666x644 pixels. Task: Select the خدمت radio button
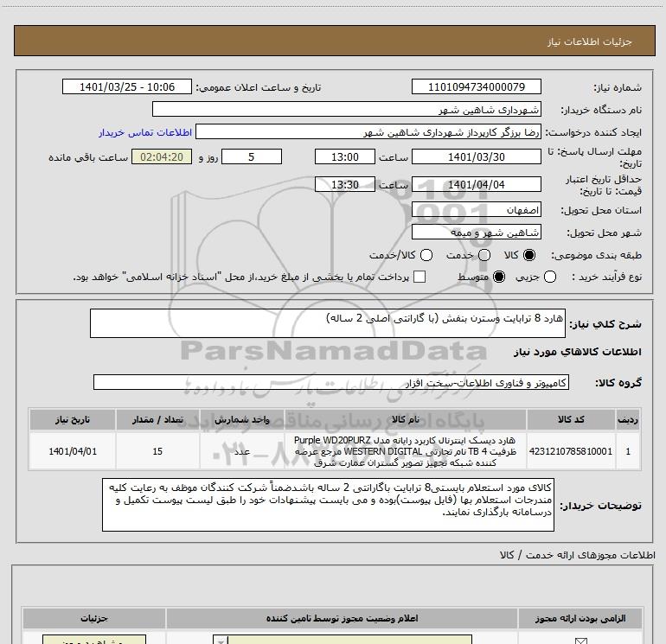tap(484, 255)
